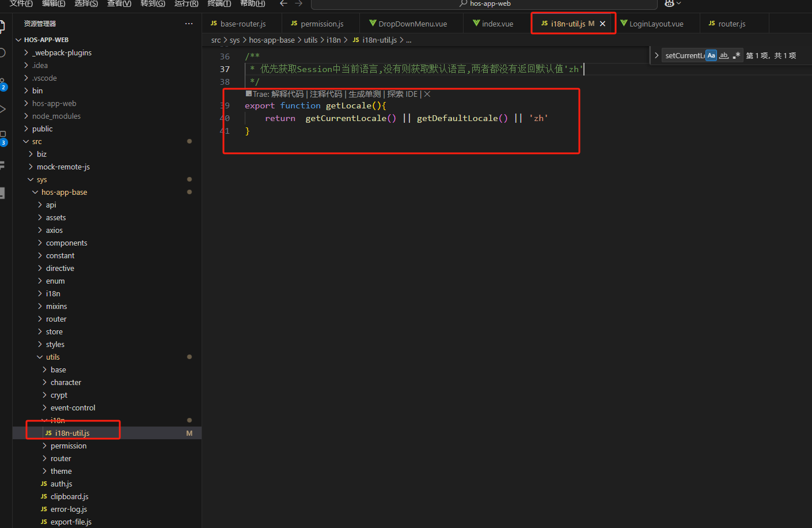Toggle Match Whole Word in find widget
This screenshot has height=528, width=812.
click(x=724, y=55)
